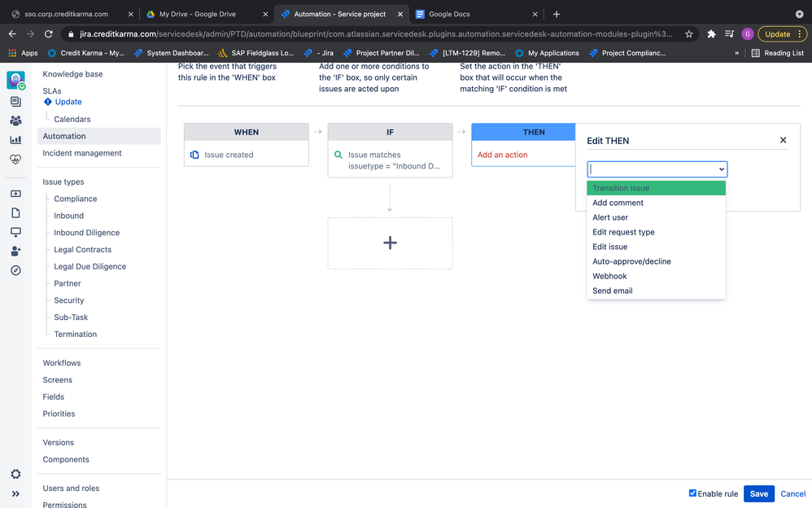Open Knowledge base settings

tap(72, 74)
